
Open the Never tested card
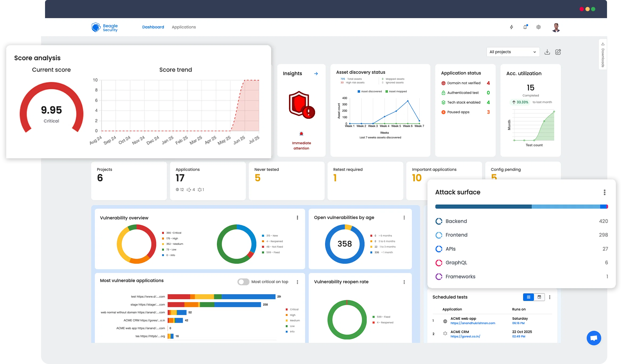tap(286, 181)
